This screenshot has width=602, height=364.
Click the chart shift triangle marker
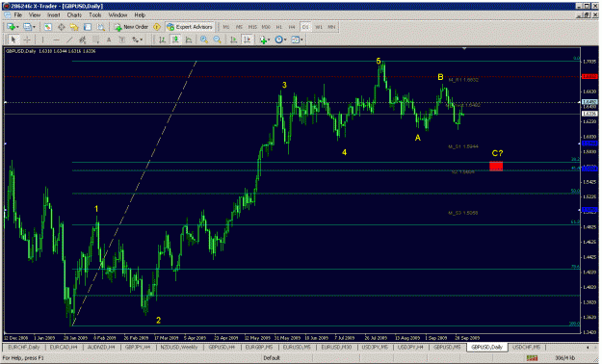pyautogui.click(x=464, y=49)
